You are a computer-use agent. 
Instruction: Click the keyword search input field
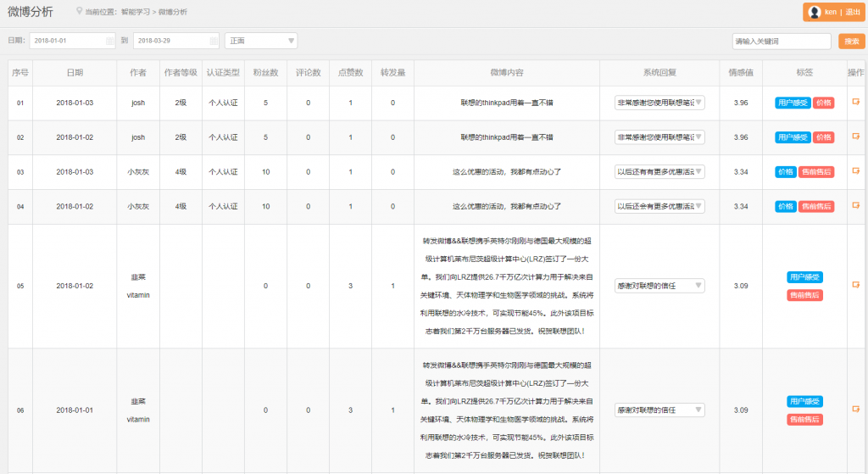(x=782, y=41)
